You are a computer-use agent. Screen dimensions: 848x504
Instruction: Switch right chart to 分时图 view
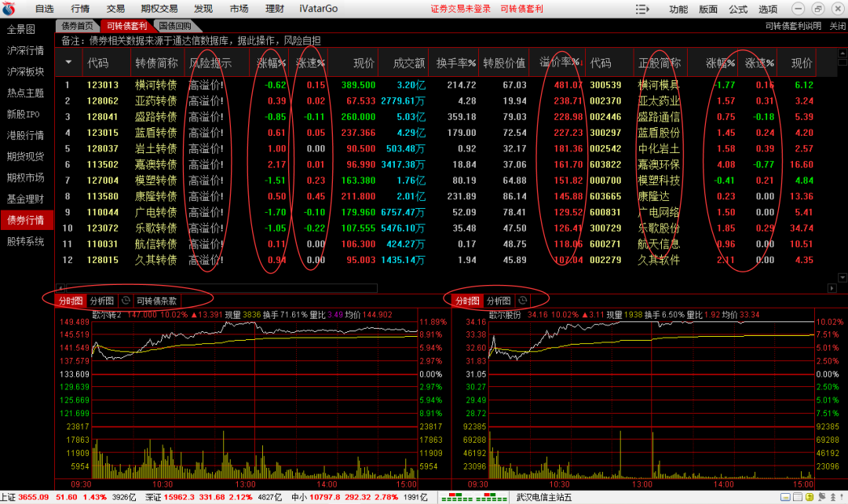pos(466,301)
